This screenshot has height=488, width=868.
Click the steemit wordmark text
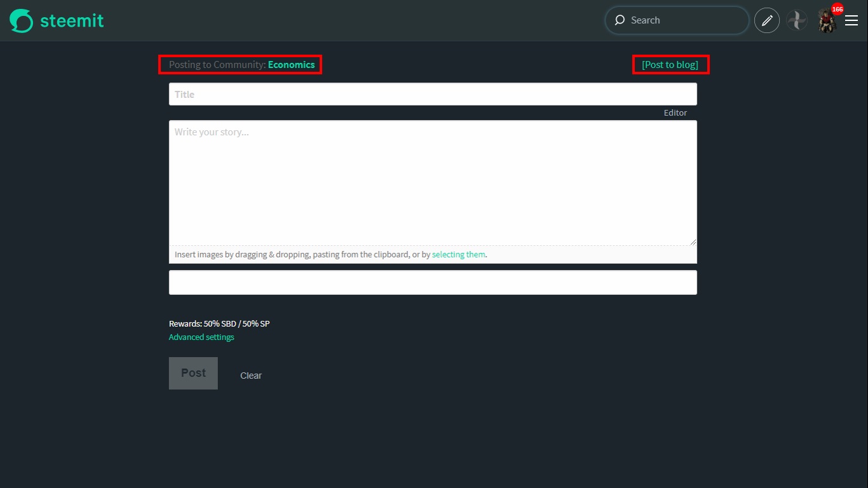[72, 20]
